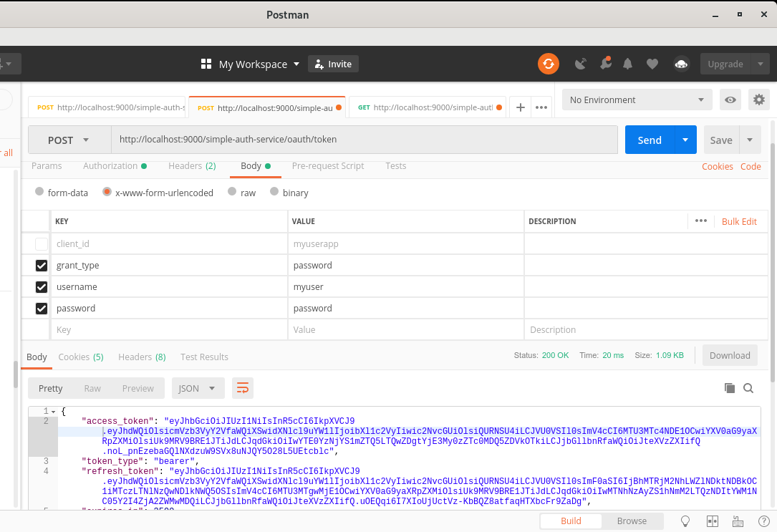
Task: Switch to the Authorization tab
Action: click(115, 166)
